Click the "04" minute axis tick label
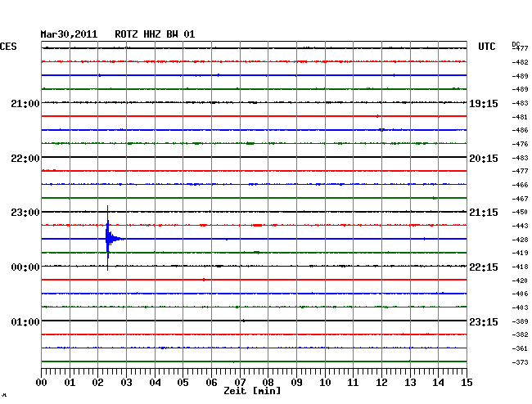This screenshot has width=532, height=404. point(155,383)
